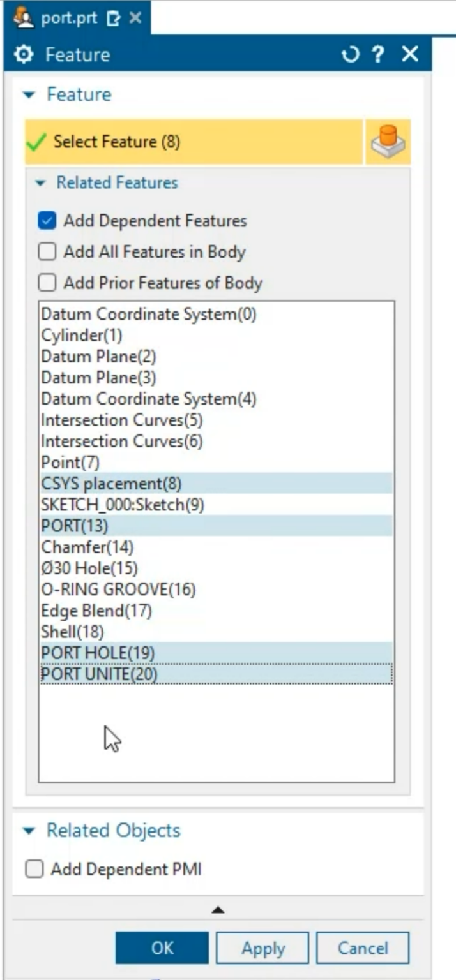Enable Add All Features in Body
The image size is (456, 980).
[47, 251]
